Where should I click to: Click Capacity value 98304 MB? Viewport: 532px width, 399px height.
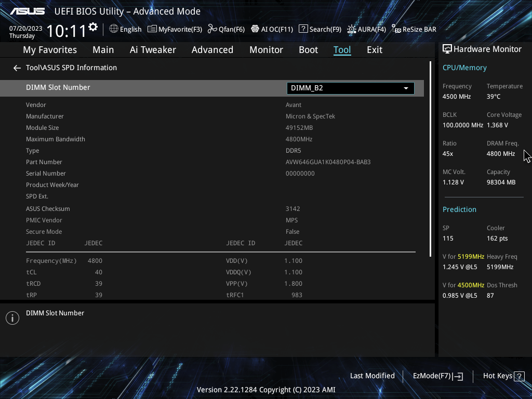(x=501, y=182)
